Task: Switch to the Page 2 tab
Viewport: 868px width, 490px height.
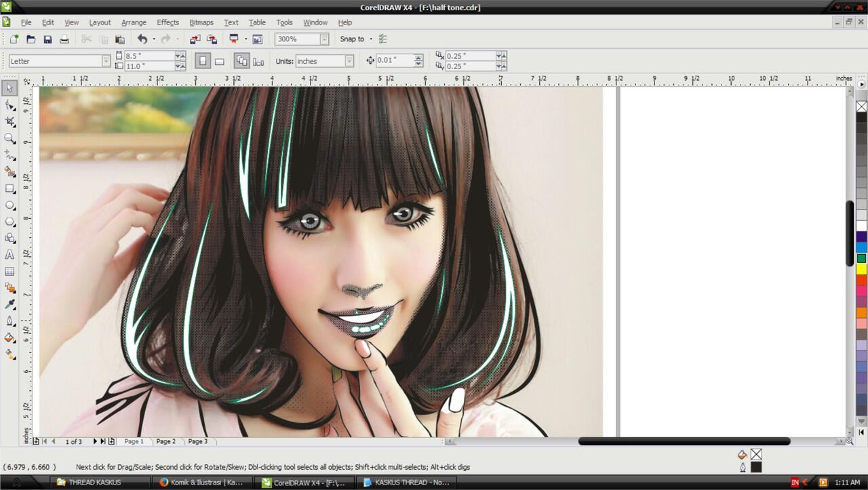Action: coord(165,441)
